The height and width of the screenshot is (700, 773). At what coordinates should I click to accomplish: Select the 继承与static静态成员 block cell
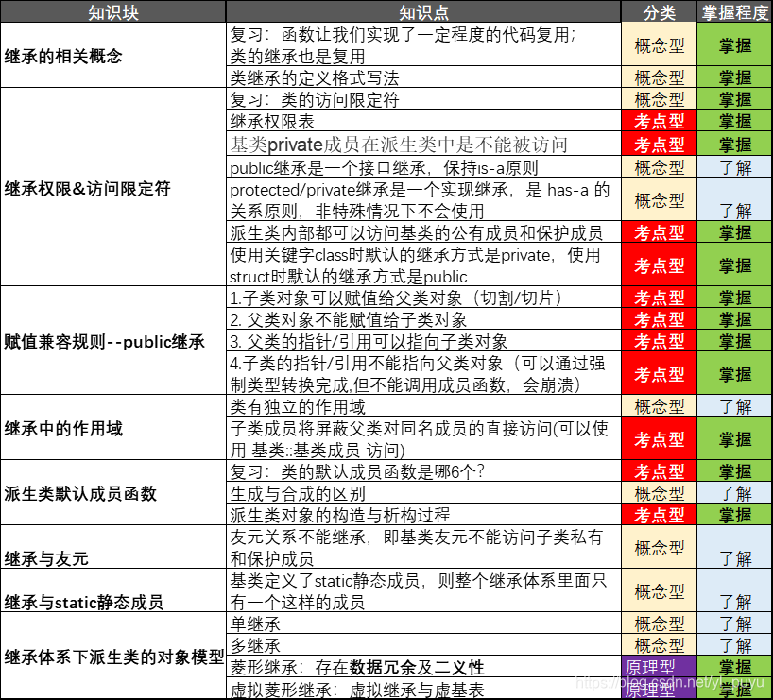(x=112, y=590)
